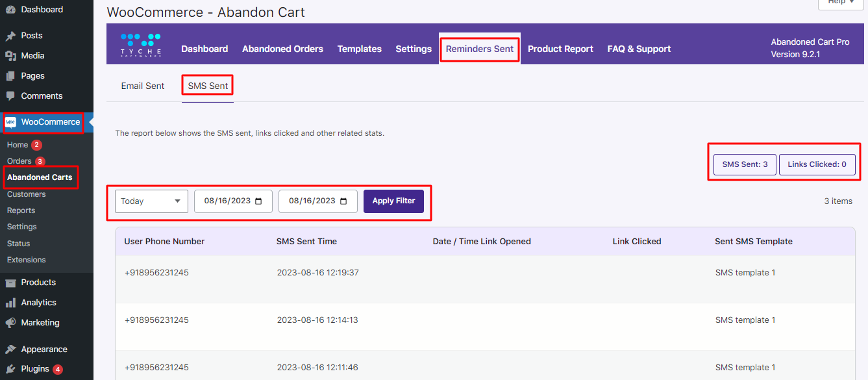Open WooCommerce Home submenu link

[x=18, y=145]
